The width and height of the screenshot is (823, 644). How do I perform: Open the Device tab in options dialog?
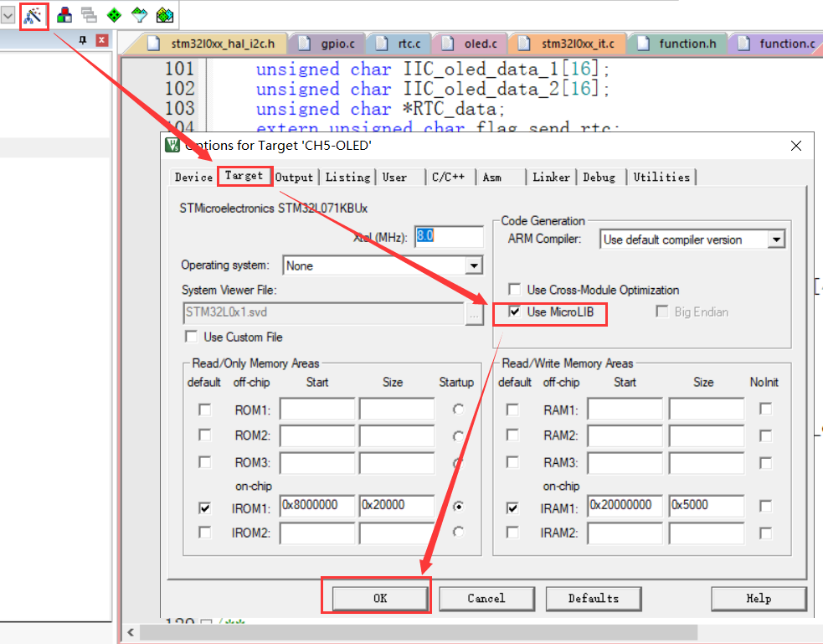point(193,178)
